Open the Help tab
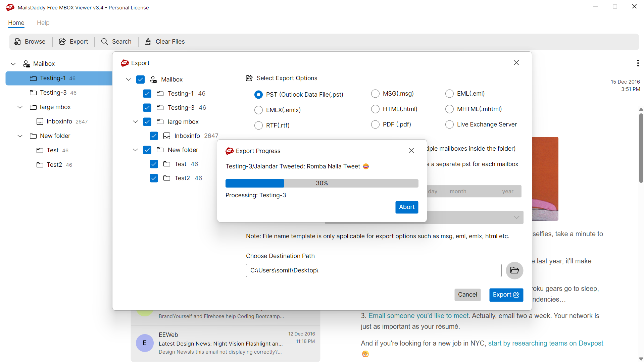644x362 pixels. tap(43, 23)
